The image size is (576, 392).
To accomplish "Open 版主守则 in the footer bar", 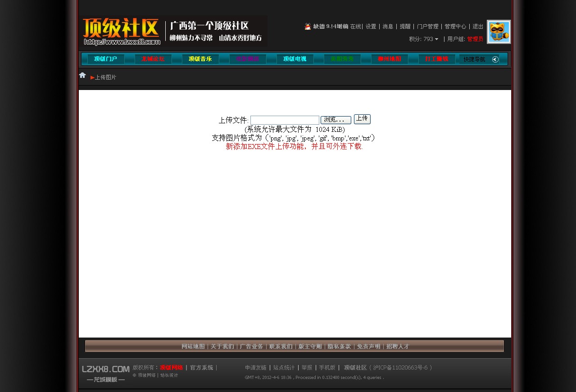I will [x=310, y=347].
